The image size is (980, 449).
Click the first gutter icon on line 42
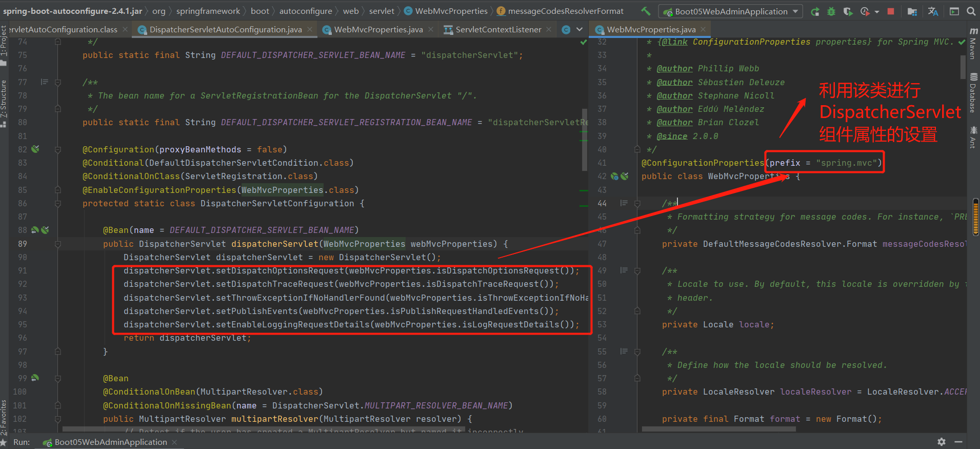pyautogui.click(x=614, y=176)
